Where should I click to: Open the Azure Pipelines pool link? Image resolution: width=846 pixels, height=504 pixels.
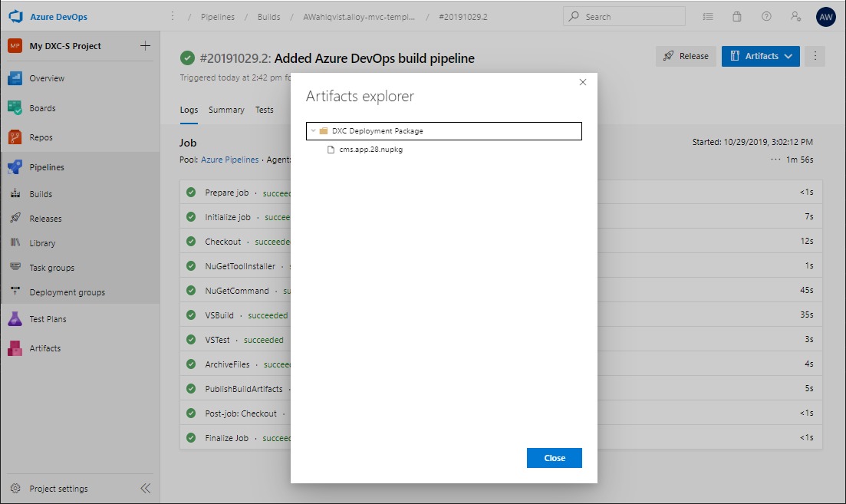230,160
